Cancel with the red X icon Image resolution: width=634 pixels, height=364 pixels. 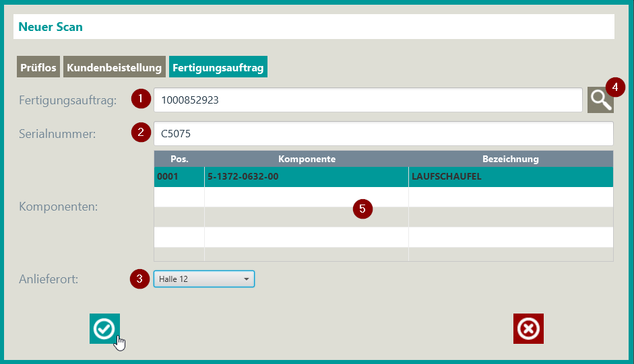click(x=528, y=328)
